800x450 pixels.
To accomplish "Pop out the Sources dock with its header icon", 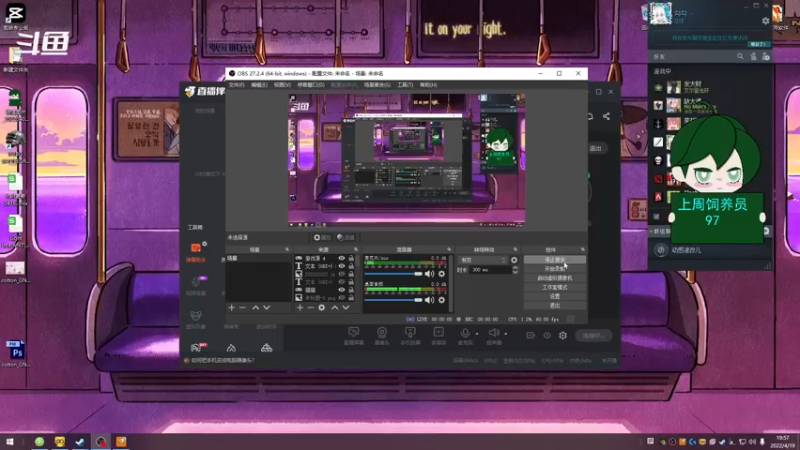I will click(356, 249).
